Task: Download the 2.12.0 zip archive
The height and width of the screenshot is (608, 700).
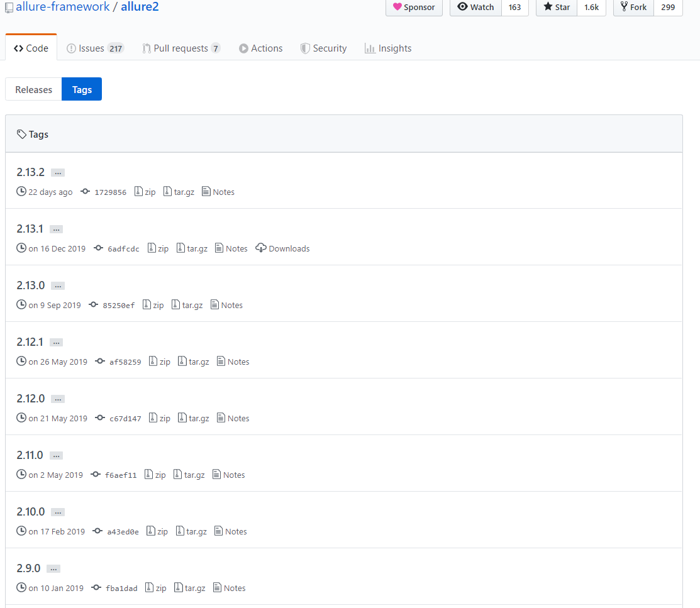Action: 160,419
